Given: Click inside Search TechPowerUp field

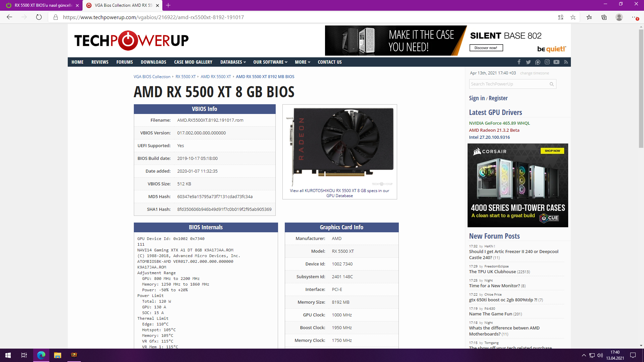Looking at the screenshot, I should 508,84.
